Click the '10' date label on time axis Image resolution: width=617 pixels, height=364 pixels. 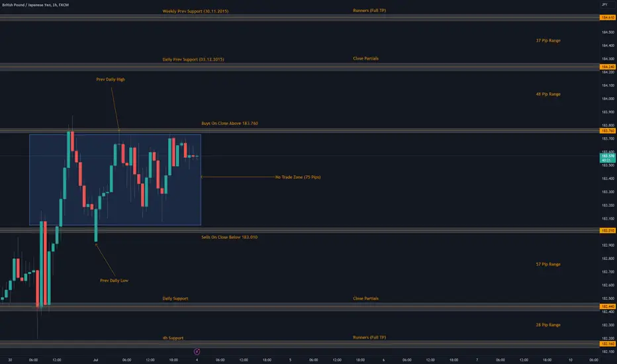click(570, 360)
